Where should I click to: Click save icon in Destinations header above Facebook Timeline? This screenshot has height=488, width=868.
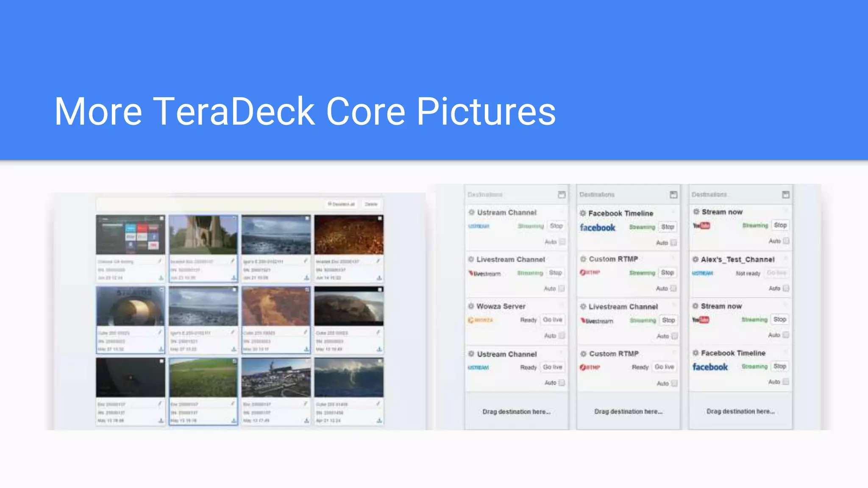pyautogui.click(x=673, y=195)
